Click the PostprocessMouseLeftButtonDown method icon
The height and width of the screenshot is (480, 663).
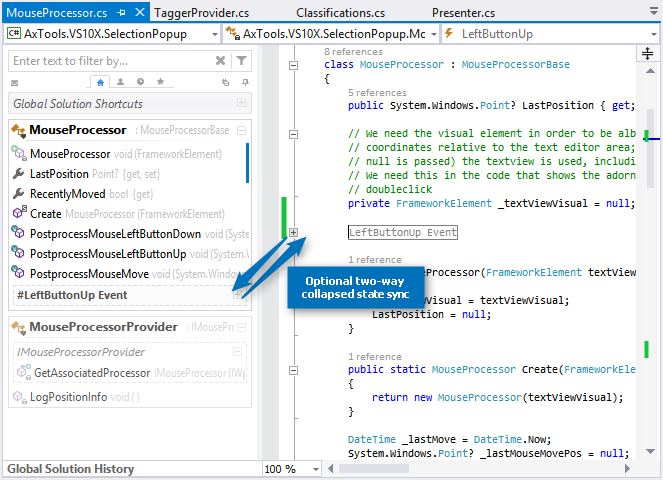pos(18,232)
